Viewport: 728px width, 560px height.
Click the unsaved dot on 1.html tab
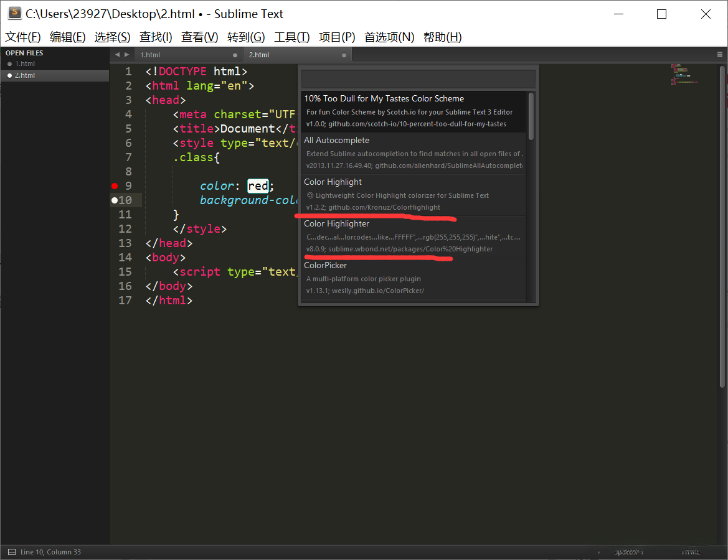pyautogui.click(x=235, y=55)
